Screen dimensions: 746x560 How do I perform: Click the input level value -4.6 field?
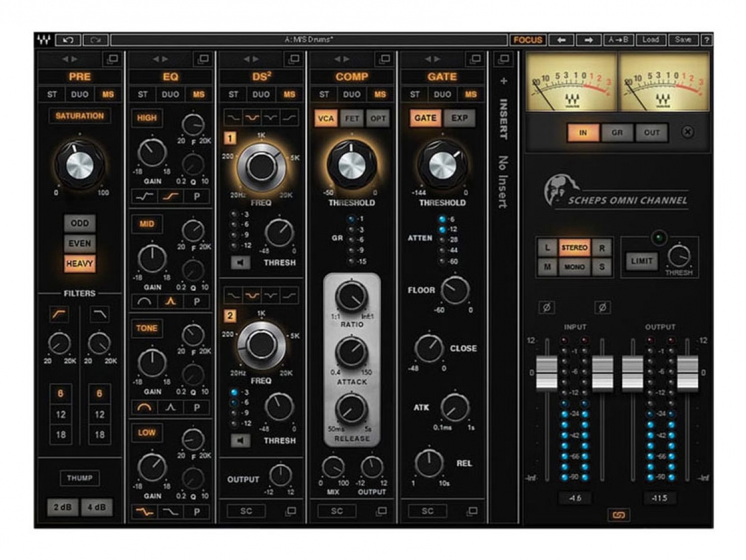point(574,498)
